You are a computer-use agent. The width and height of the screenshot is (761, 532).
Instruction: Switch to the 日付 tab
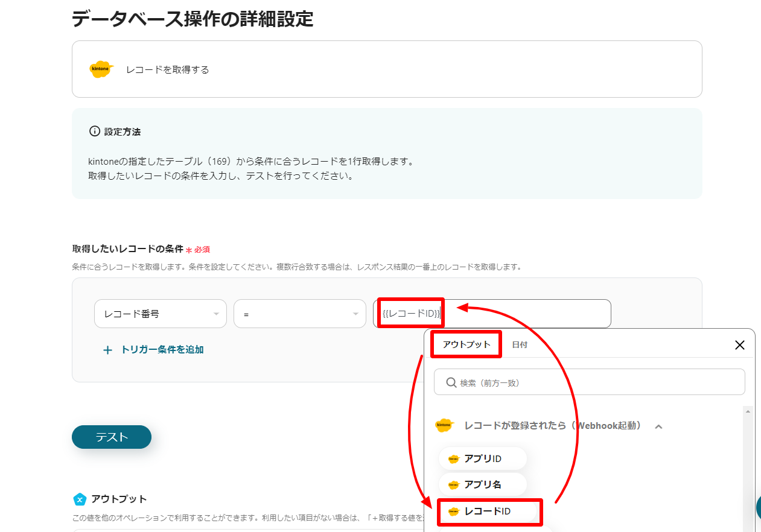pyautogui.click(x=520, y=345)
